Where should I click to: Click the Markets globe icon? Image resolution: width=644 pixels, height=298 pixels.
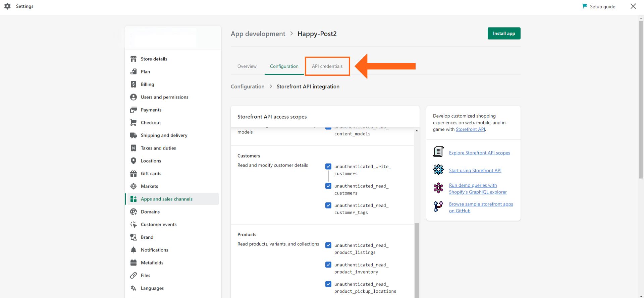coord(133,186)
